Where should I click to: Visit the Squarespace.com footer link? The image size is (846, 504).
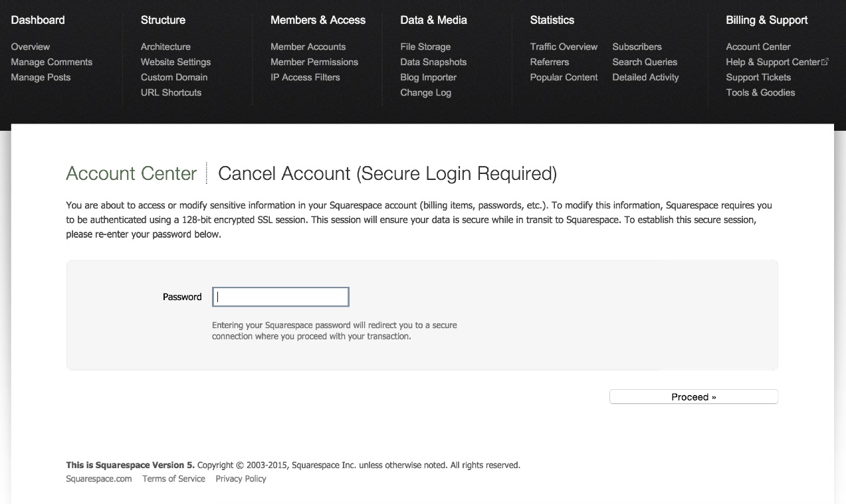pyautogui.click(x=98, y=479)
